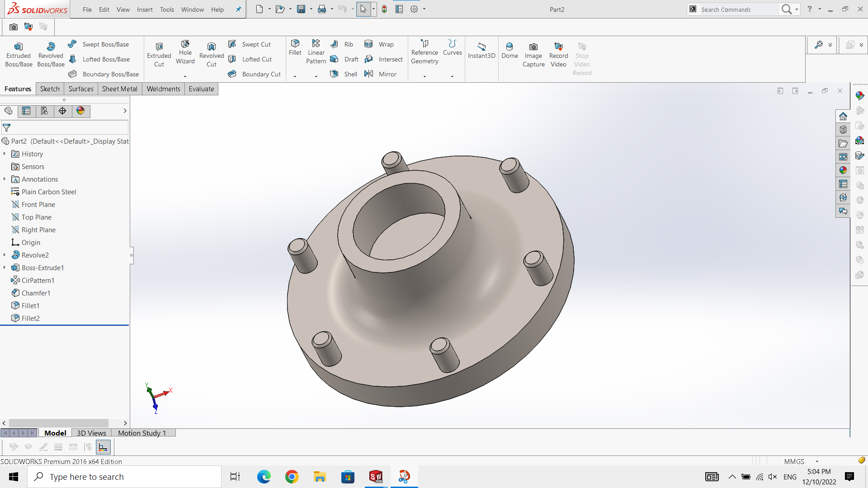Screen dimensions: 868x488
Task: Click the Draft tool
Action: (x=344, y=59)
